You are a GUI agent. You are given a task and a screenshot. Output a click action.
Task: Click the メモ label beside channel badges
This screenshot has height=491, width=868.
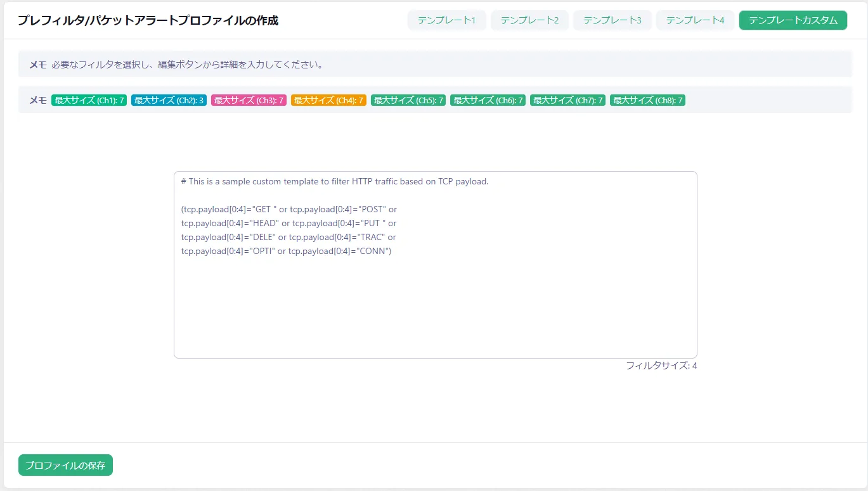[38, 100]
